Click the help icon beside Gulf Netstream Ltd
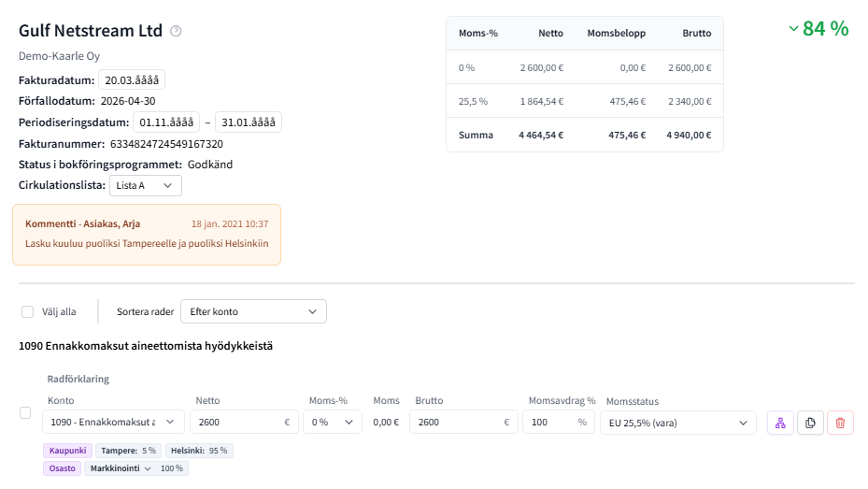Viewport: 868px width, 489px height. 176,31
